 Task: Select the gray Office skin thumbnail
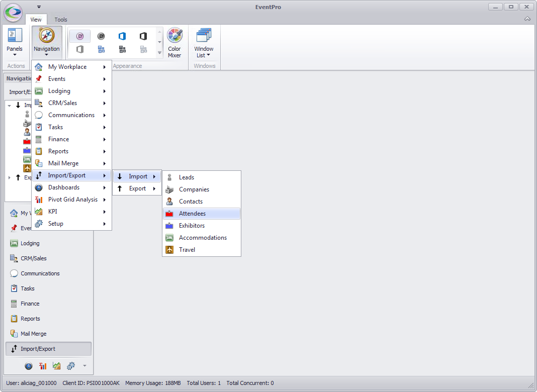coord(80,49)
